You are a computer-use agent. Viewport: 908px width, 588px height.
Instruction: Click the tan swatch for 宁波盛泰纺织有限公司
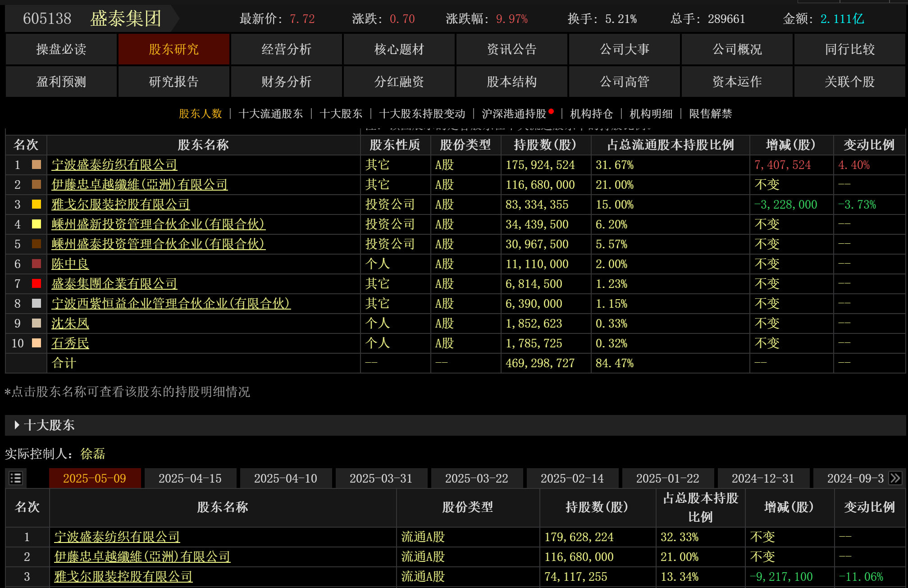[37, 164]
